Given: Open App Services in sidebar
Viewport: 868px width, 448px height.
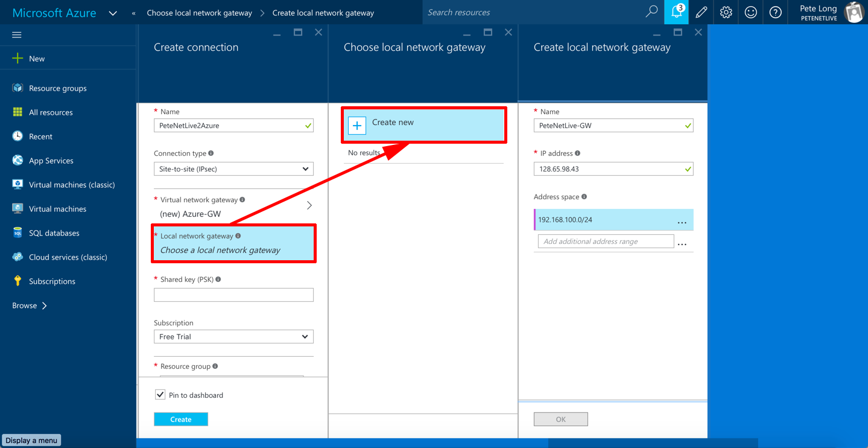Looking at the screenshot, I should coord(51,161).
